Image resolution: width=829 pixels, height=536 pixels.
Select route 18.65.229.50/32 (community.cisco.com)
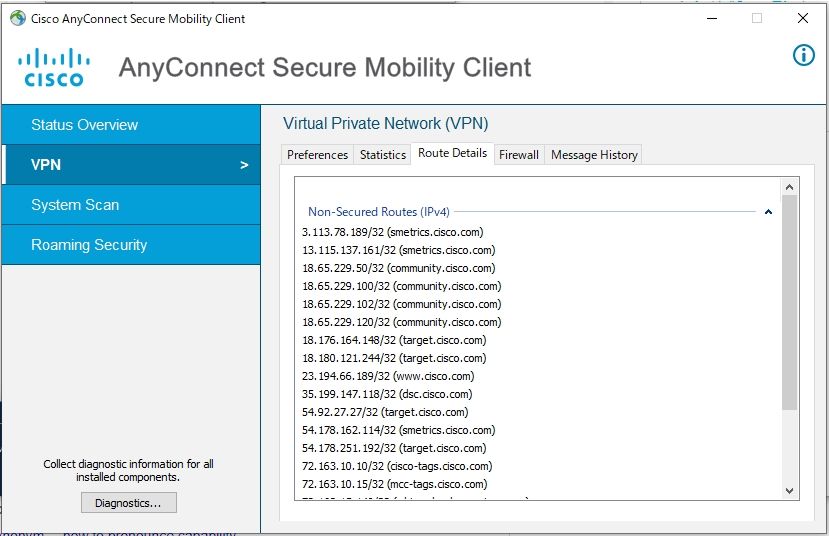(399, 268)
